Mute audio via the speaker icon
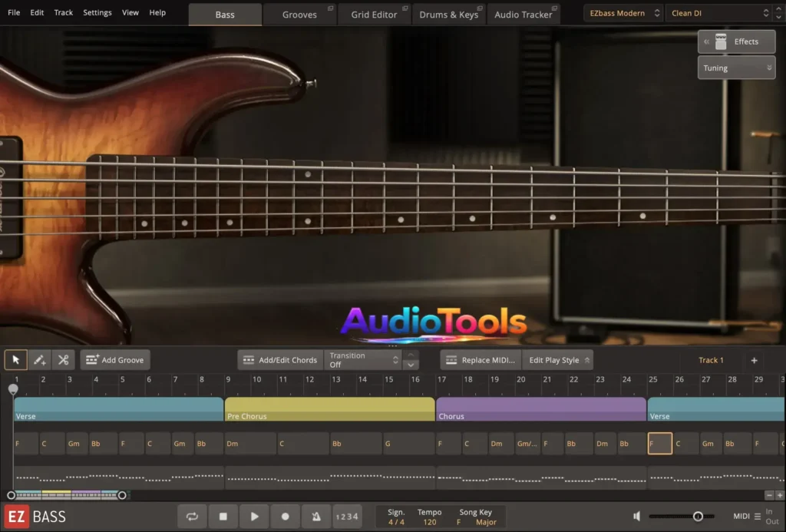 click(636, 516)
